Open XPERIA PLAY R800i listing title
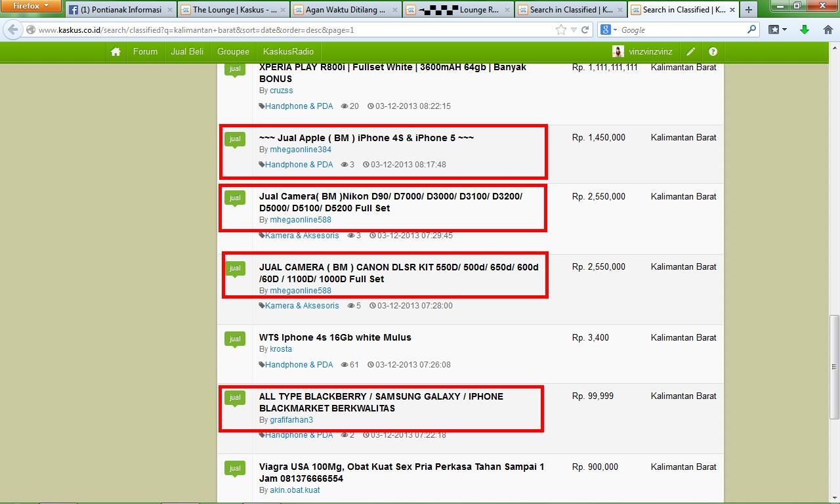 click(392, 73)
